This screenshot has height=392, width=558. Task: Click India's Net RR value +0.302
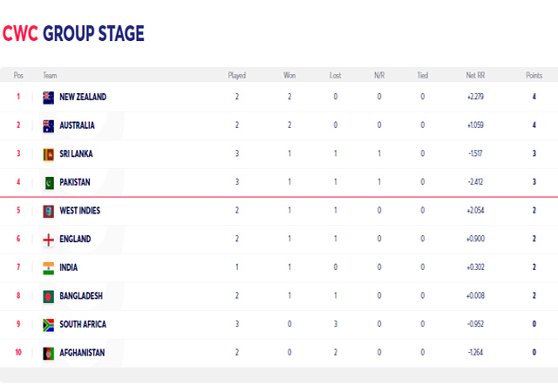(x=475, y=267)
